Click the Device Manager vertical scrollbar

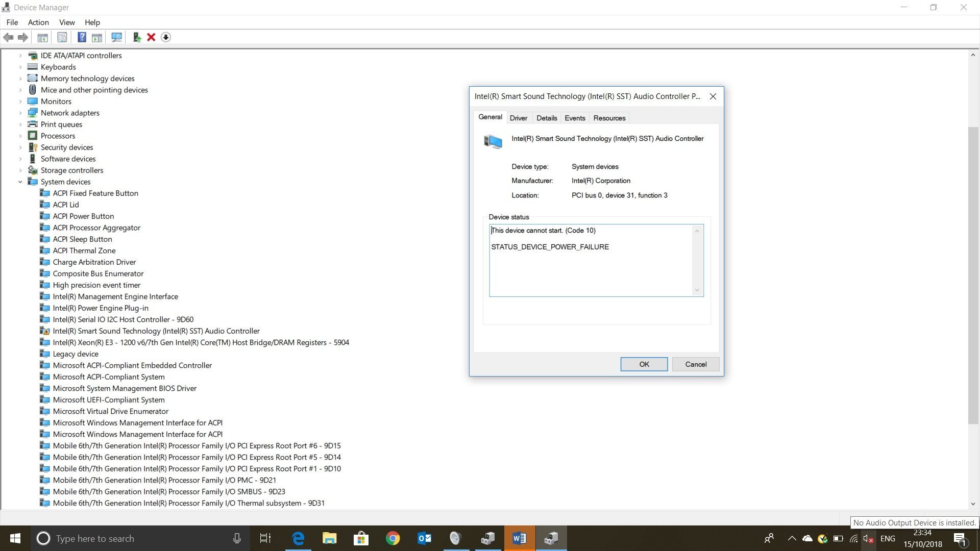pos(973,275)
